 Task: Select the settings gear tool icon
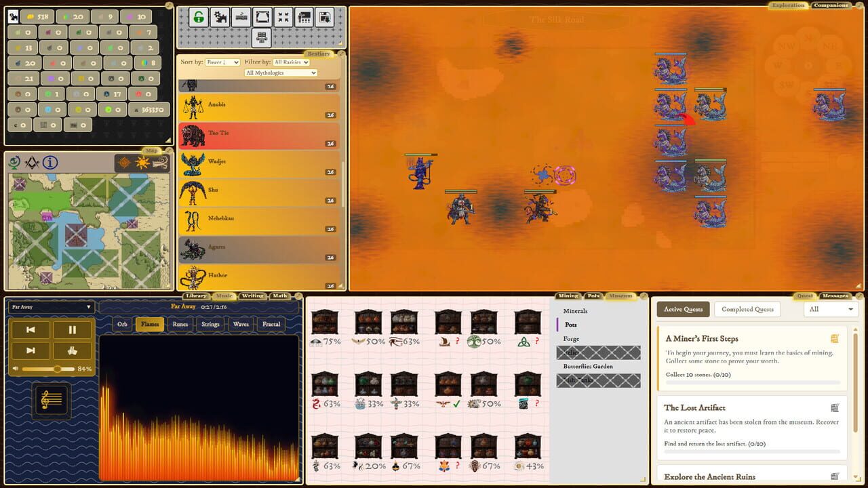point(219,17)
